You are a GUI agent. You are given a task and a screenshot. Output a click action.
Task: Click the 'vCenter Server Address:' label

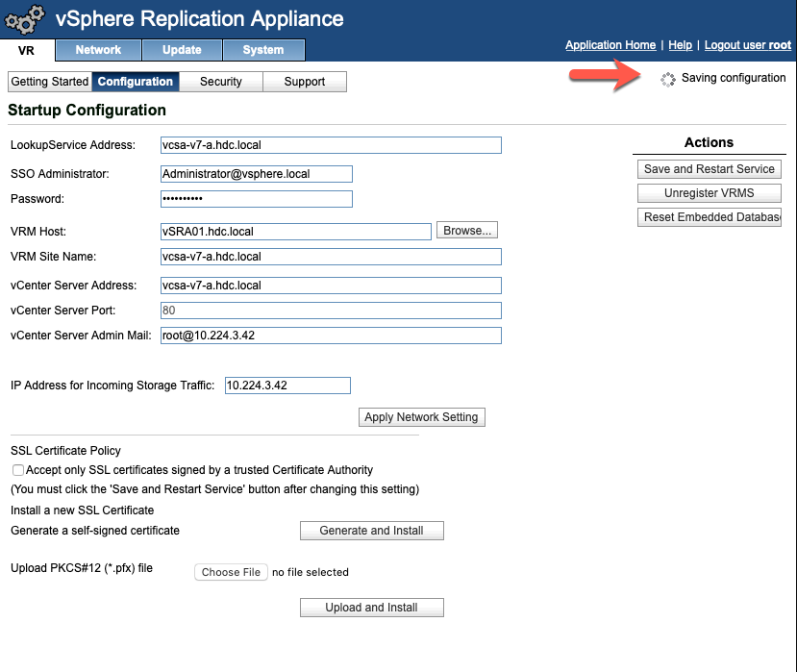[73, 286]
